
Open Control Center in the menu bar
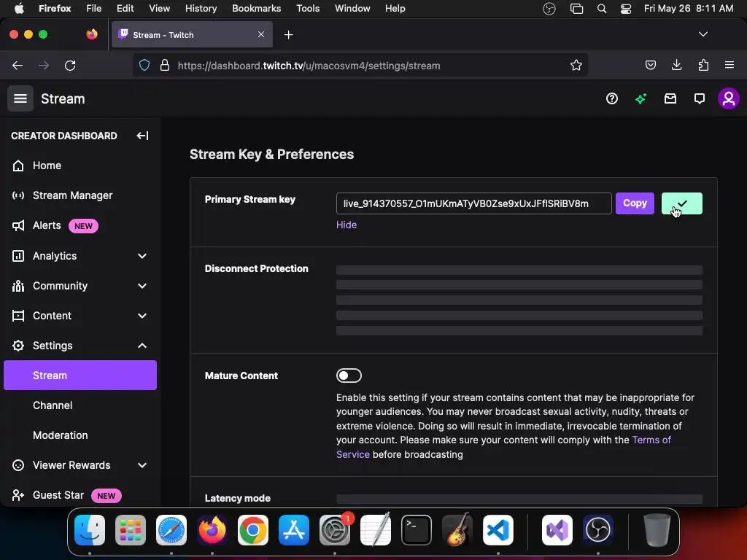click(625, 9)
